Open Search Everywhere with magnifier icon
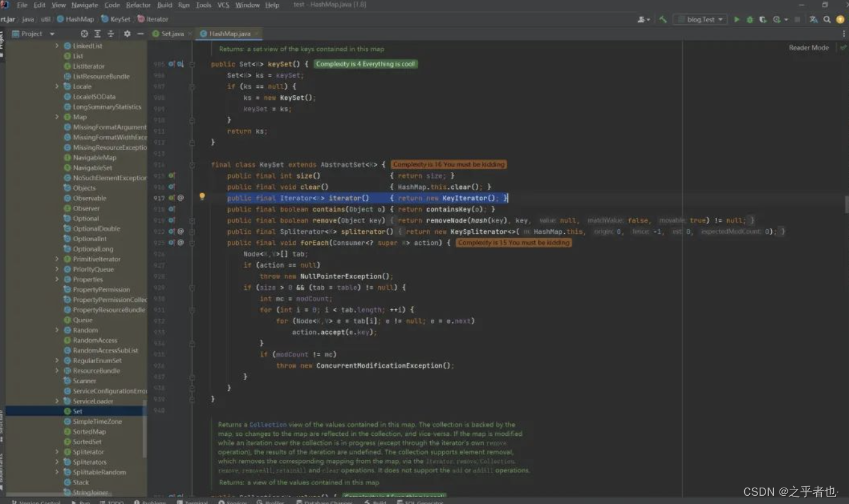849x504 pixels. pyautogui.click(x=826, y=19)
